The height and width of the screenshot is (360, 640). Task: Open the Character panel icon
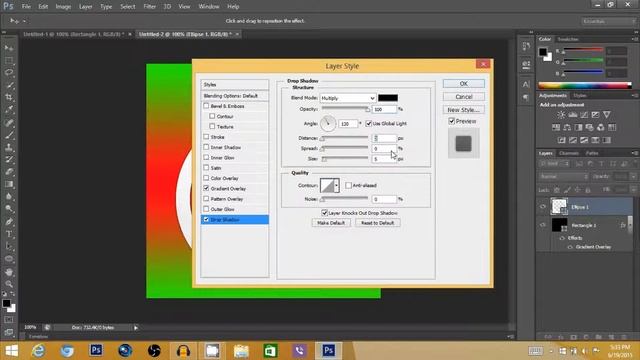526,84
